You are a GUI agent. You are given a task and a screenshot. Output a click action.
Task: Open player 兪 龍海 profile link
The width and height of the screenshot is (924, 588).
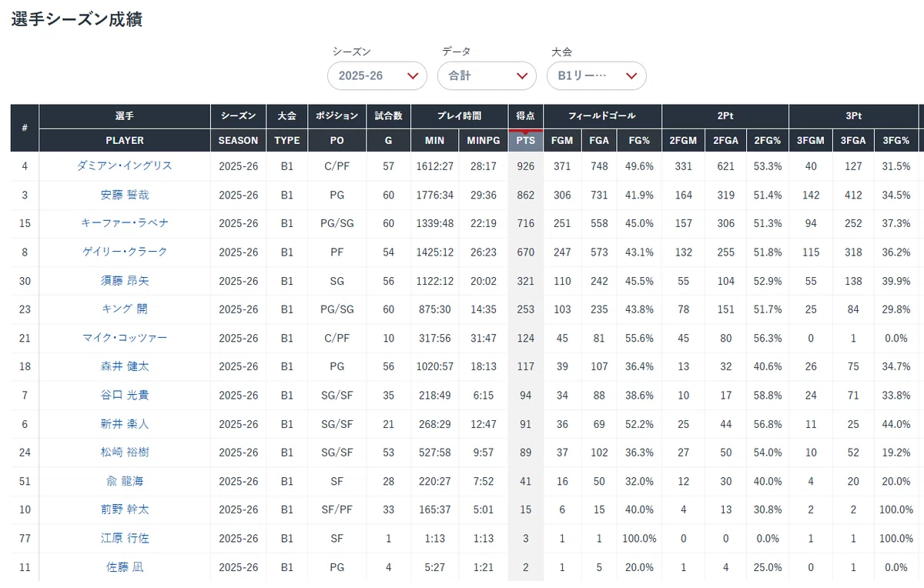125,482
